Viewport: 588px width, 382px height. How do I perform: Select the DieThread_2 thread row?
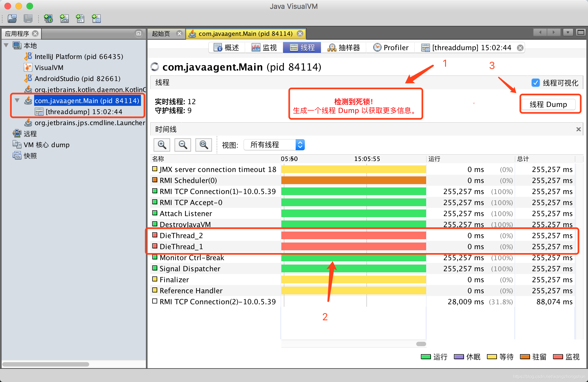point(181,236)
